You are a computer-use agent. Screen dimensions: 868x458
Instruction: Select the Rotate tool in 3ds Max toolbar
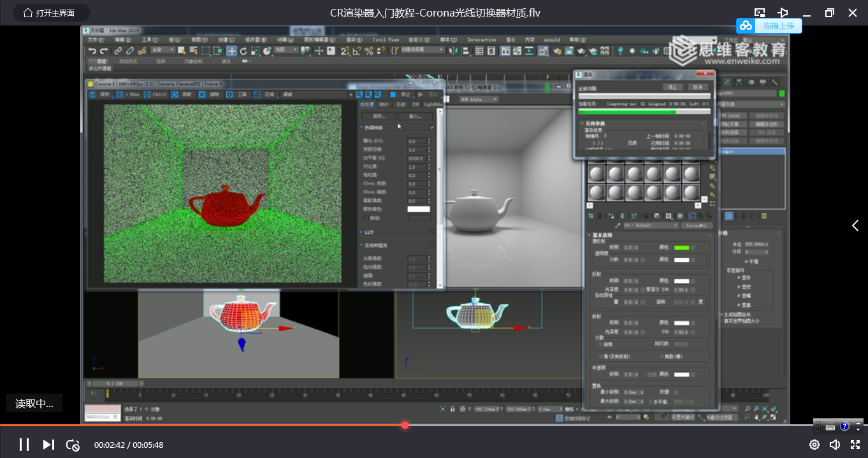[243, 51]
